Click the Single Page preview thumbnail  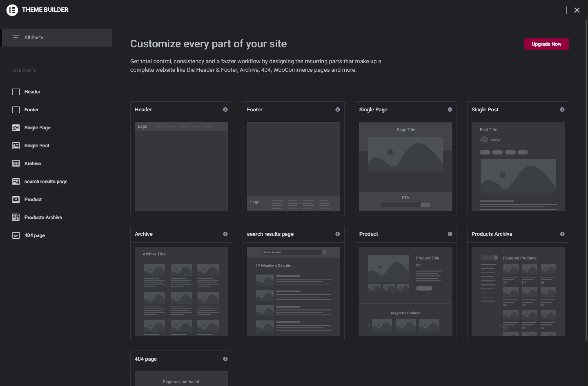(406, 167)
